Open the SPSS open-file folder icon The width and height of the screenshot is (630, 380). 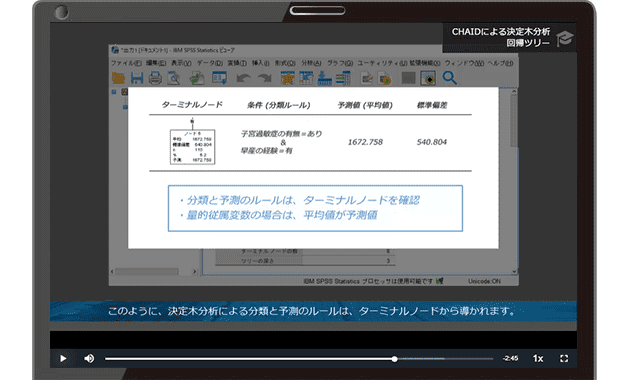[x=119, y=78]
